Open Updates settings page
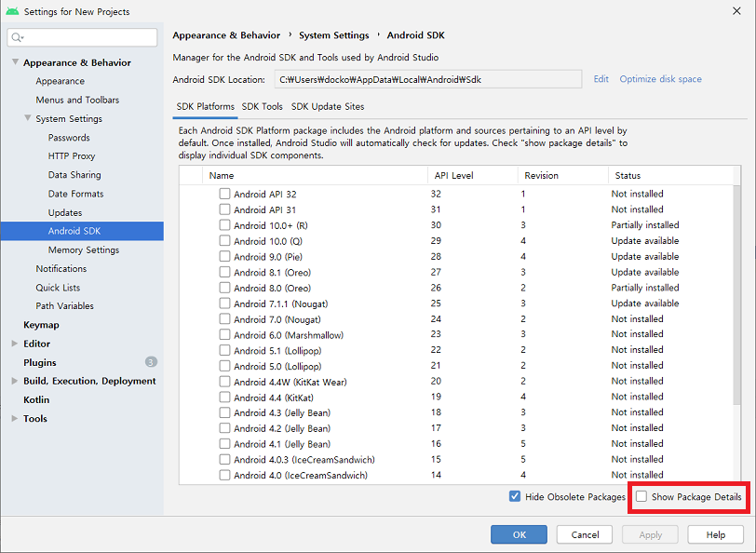Viewport: 756px width, 553px height. point(65,212)
